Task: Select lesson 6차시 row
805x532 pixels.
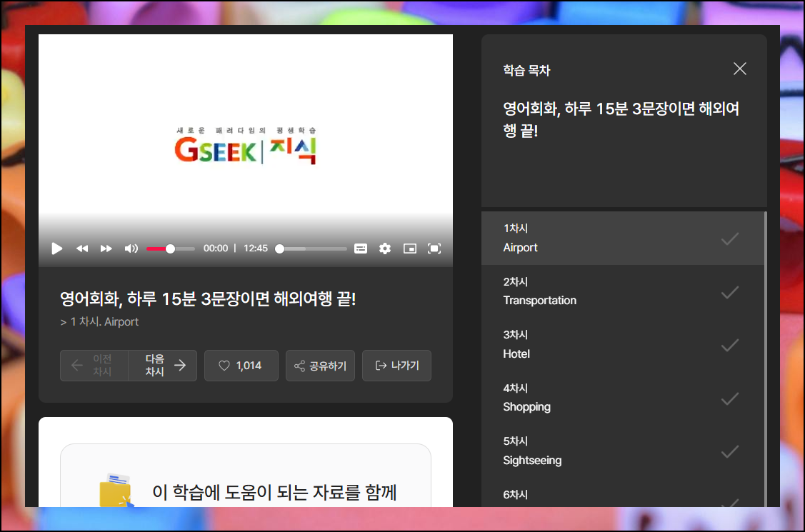Action: (x=623, y=493)
